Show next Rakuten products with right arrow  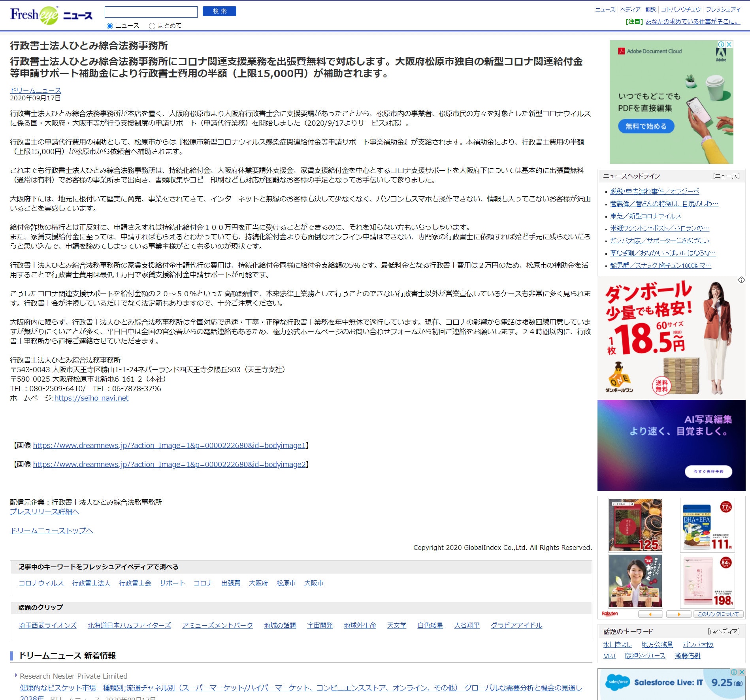click(x=678, y=614)
